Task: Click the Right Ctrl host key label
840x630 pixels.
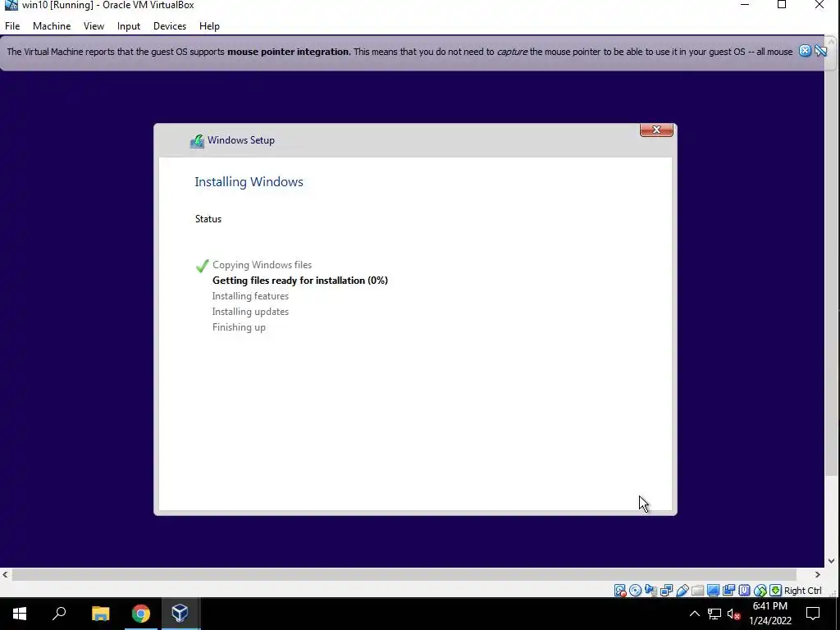Action: pos(802,591)
